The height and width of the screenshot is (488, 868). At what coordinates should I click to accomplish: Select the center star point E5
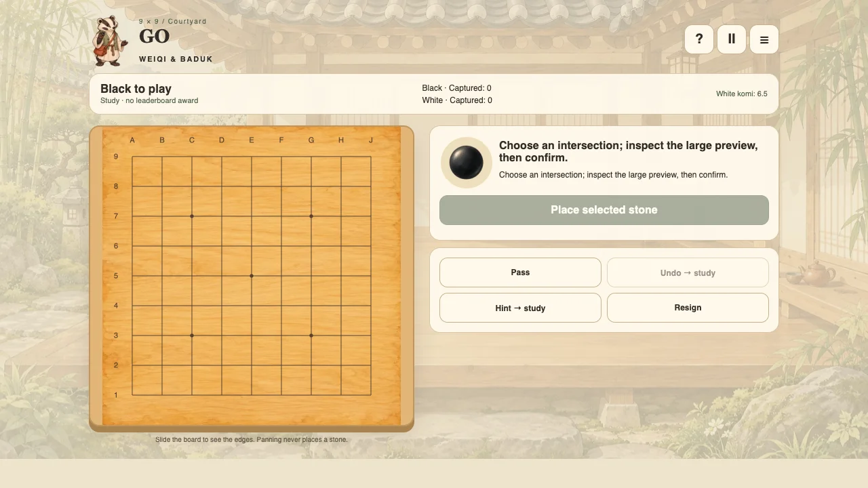click(252, 276)
